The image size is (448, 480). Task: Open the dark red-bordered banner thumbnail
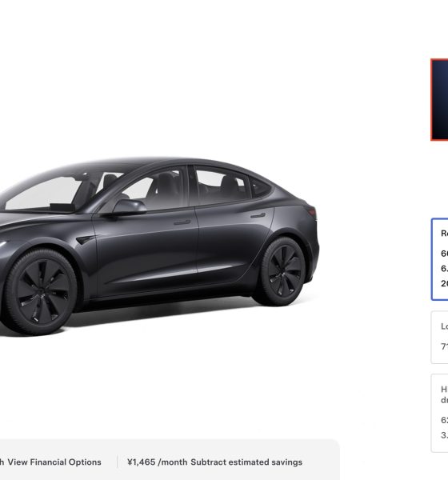pyautogui.click(x=439, y=100)
